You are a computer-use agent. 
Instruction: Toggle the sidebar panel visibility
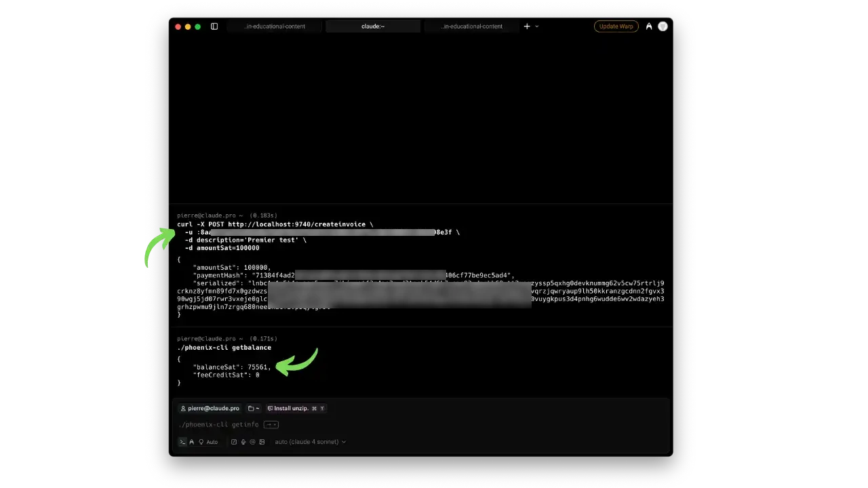coord(214,26)
